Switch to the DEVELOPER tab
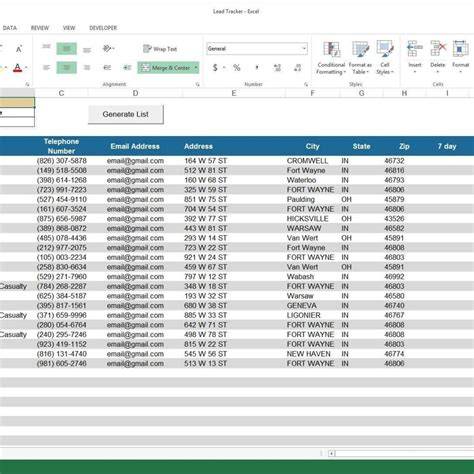 point(103,28)
